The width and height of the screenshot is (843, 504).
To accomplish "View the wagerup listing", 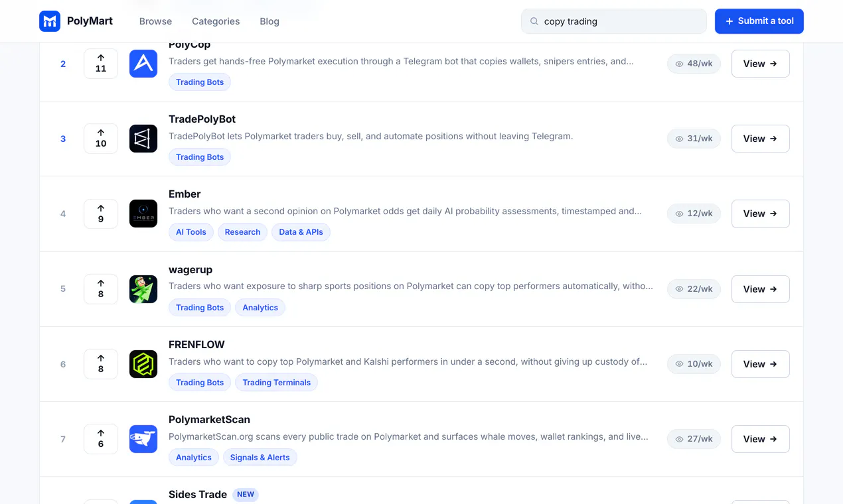I will click(x=761, y=289).
